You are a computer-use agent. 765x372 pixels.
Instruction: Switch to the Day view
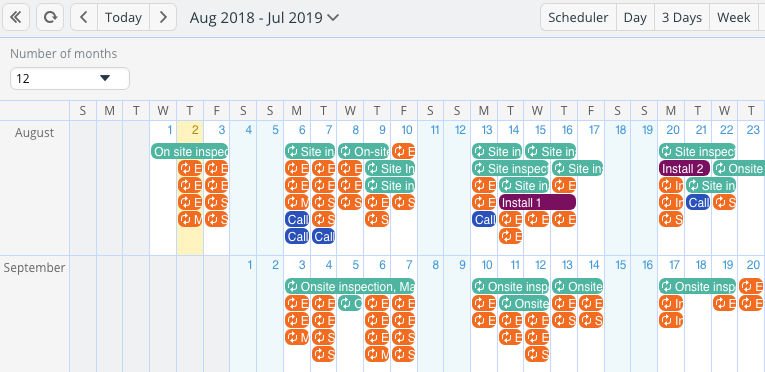click(635, 18)
